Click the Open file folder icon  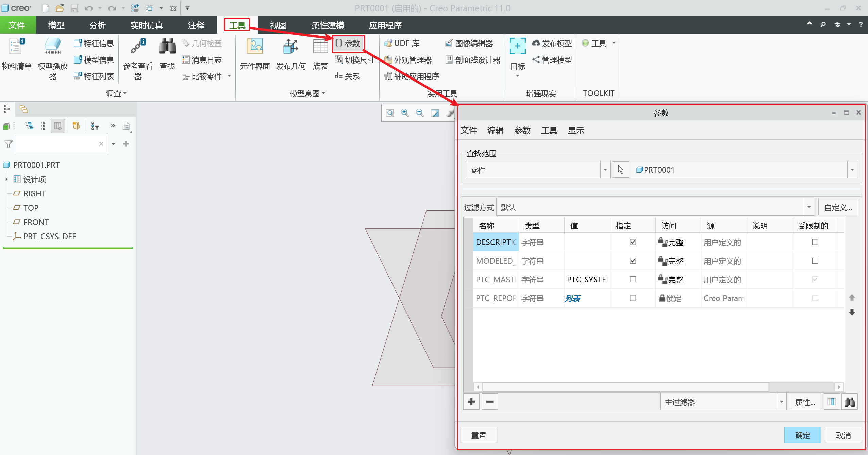coord(60,8)
